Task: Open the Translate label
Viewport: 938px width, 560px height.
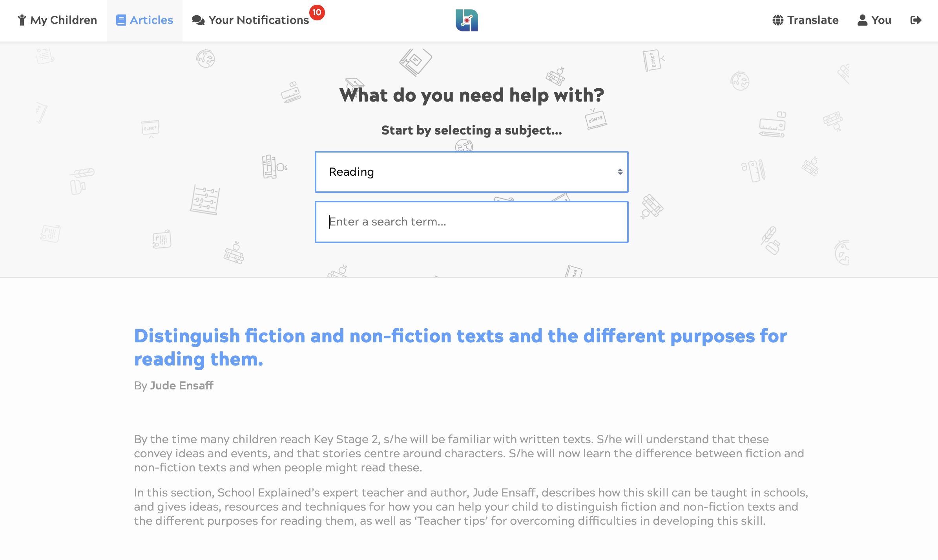Action: 813,20
